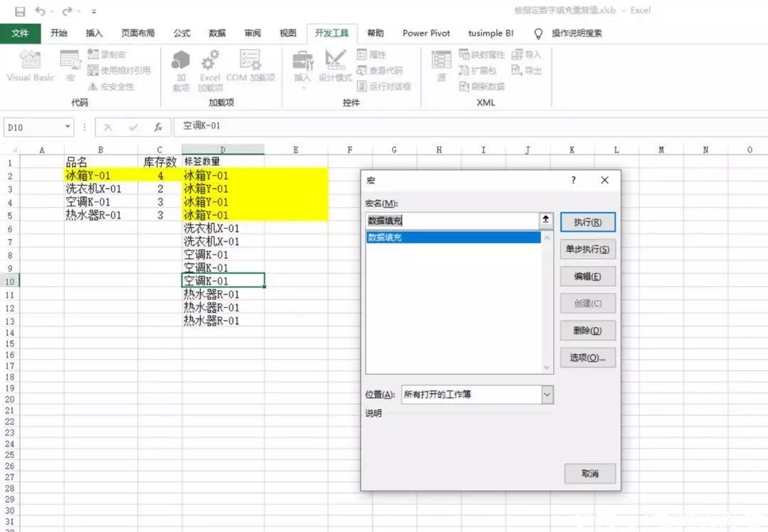Expand the Insert controls (插入) dropdown
The height and width of the screenshot is (532, 768).
(x=303, y=70)
